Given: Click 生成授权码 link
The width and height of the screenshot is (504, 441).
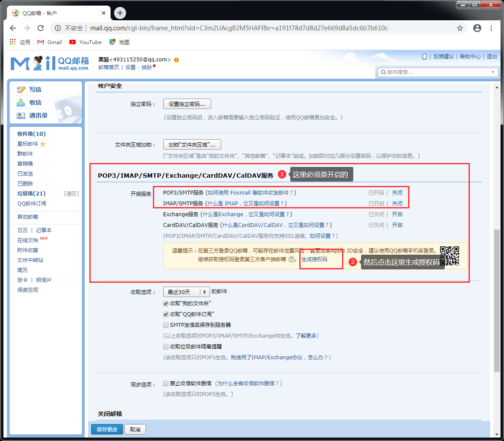Looking at the screenshot, I should (314, 259).
